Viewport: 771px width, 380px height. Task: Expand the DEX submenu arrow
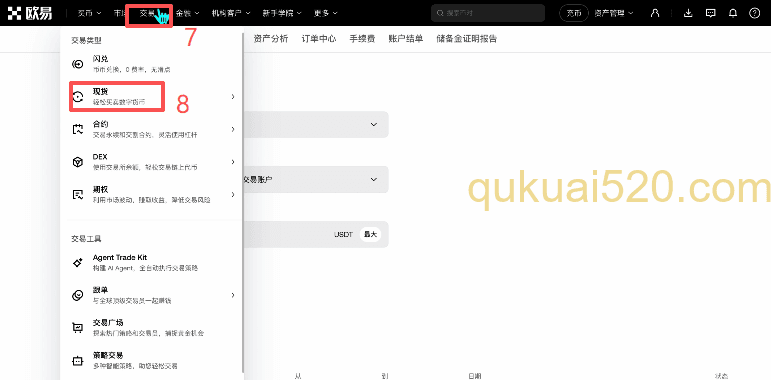[x=233, y=162]
